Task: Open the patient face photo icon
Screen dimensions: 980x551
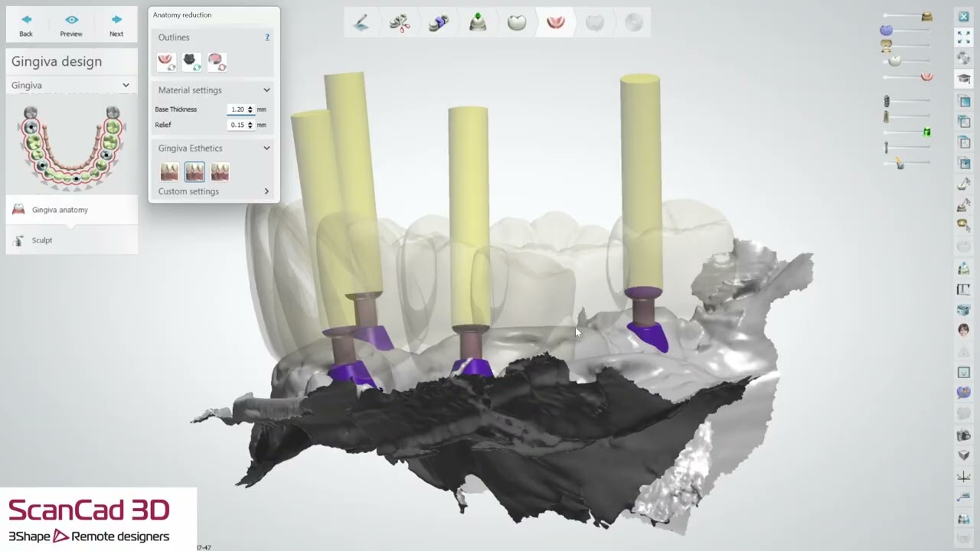Action: click(964, 330)
